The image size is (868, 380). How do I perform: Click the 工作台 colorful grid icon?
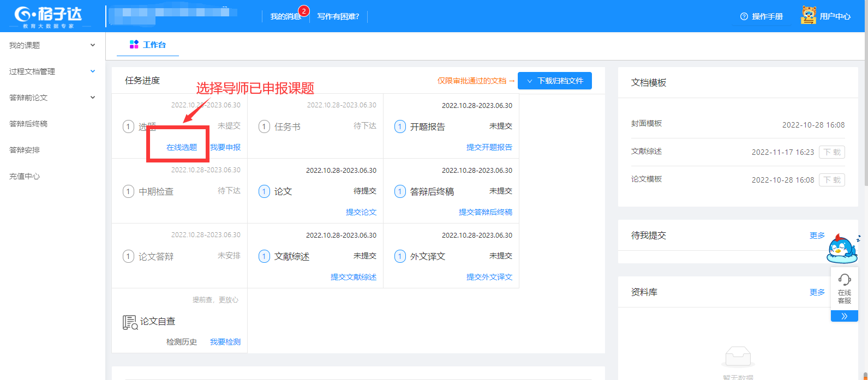(x=134, y=45)
